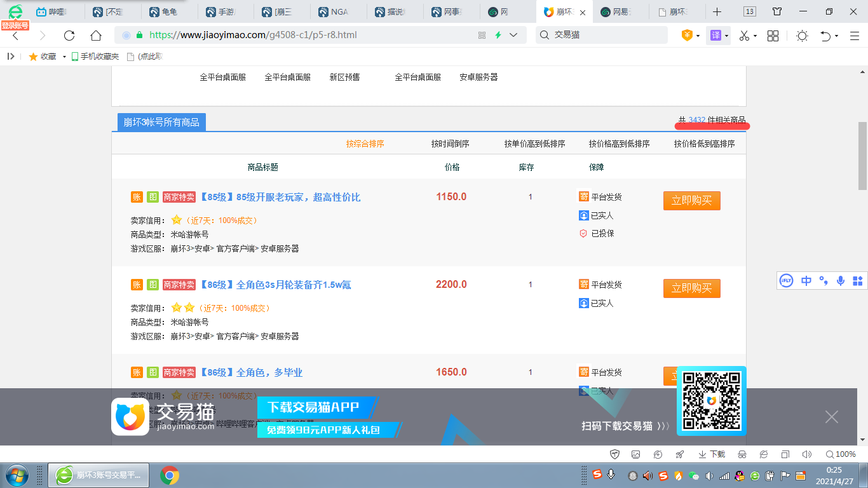This screenshot has height=488, width=868.
Task: Open the hamburger main menu
Action: [x=853, y=36]
